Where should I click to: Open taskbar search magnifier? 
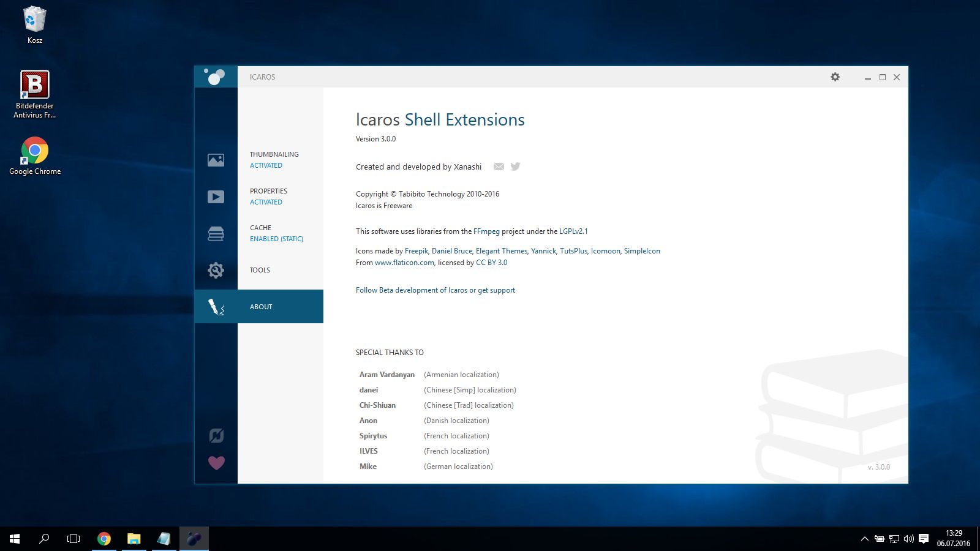point(44,539)
